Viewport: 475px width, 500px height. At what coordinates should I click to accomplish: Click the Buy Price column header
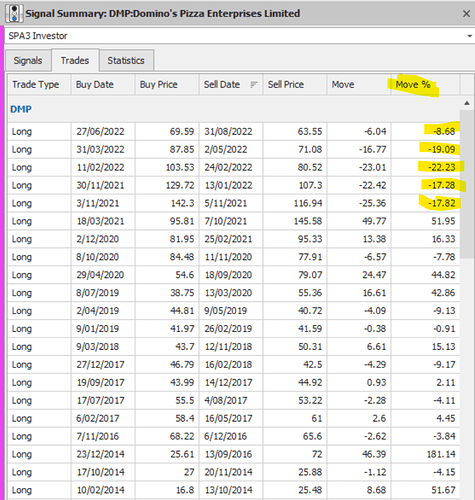coord(167,85)
